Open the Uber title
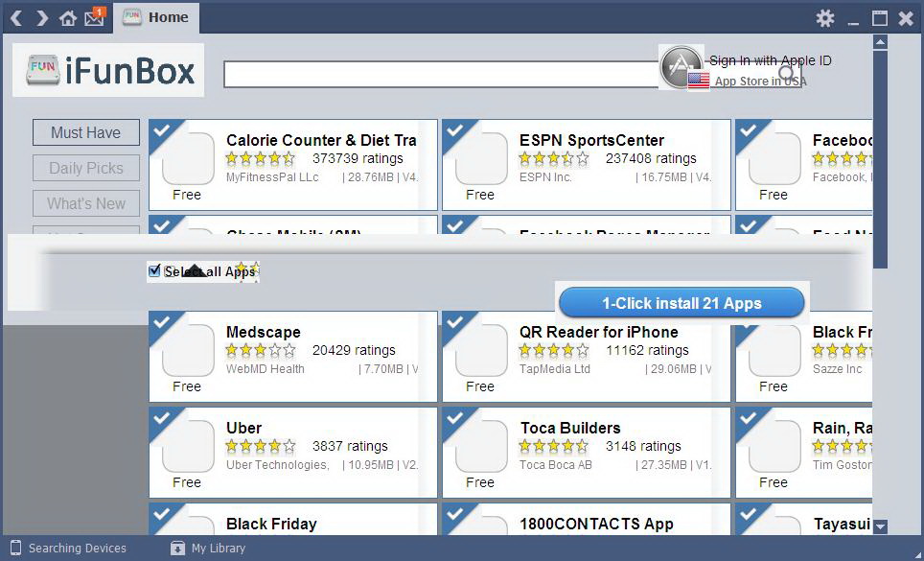Image resolution: width=924 pixels, height=561 pixels. (244, 428)
